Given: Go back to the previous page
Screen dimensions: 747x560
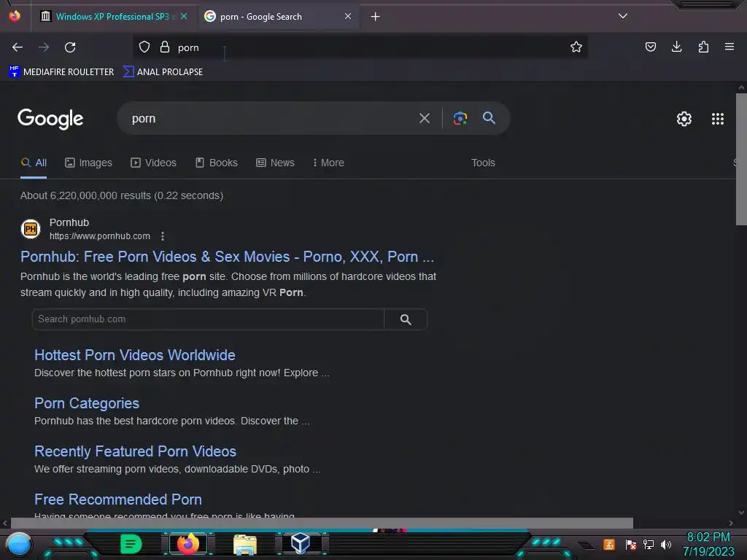Looking at the screenshot, I should pos(18,47).
